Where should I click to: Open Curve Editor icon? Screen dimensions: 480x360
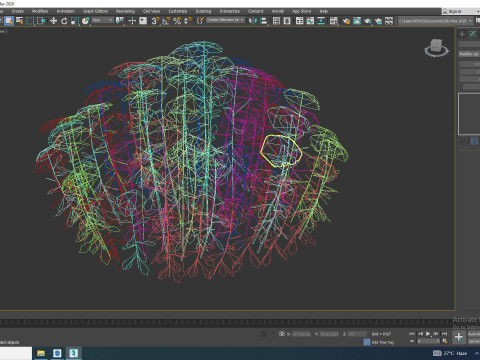(x=310, y=21)
